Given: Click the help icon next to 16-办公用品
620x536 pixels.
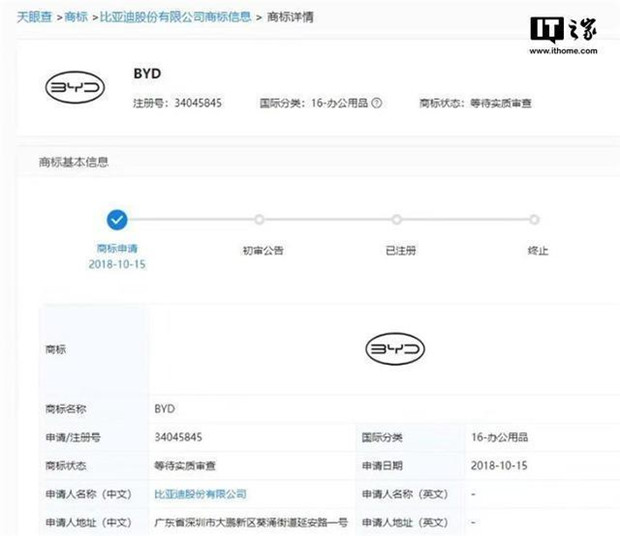Looking at the screenshot, I should pos(377,103).
